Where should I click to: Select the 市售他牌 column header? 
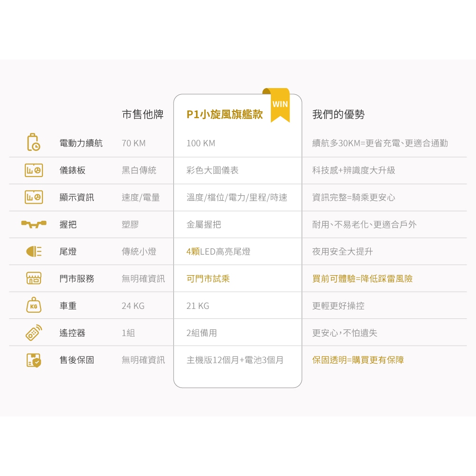point(143,114)
